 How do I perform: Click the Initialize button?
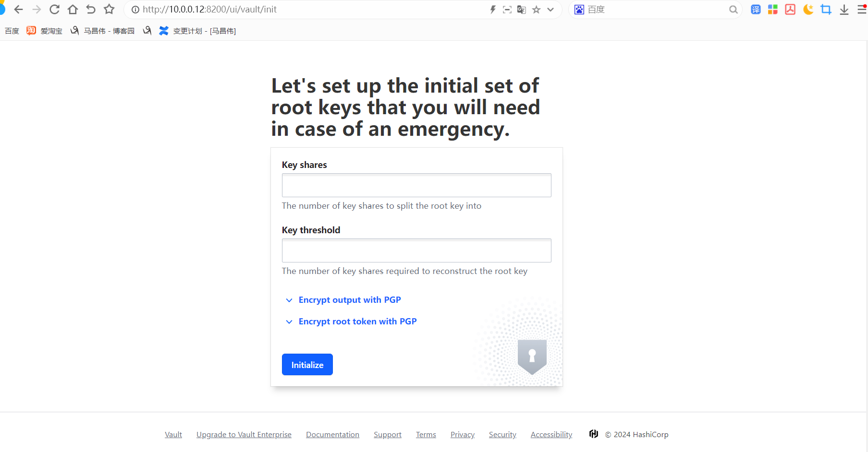pyautogui.click(x=307, y=365)
